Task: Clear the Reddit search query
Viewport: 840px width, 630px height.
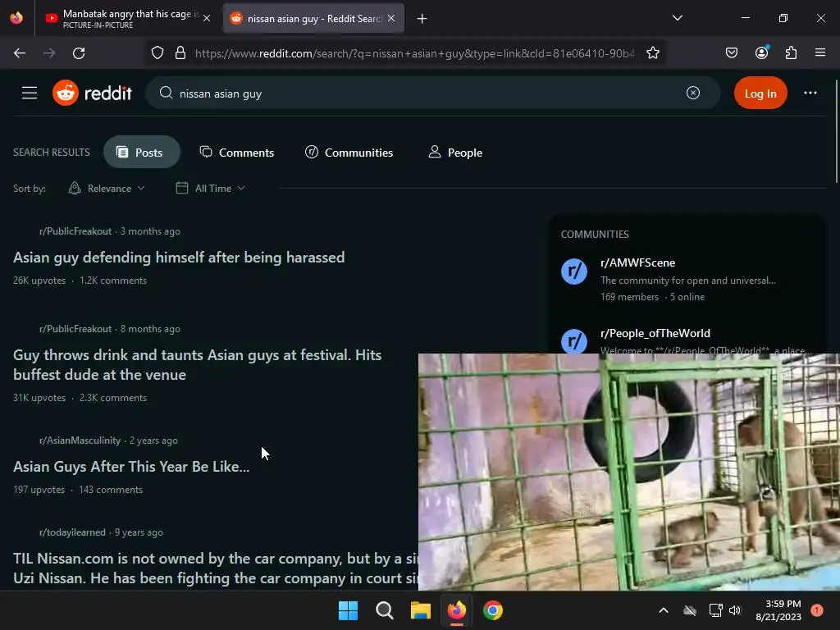Action: click(x=692, y=94)
